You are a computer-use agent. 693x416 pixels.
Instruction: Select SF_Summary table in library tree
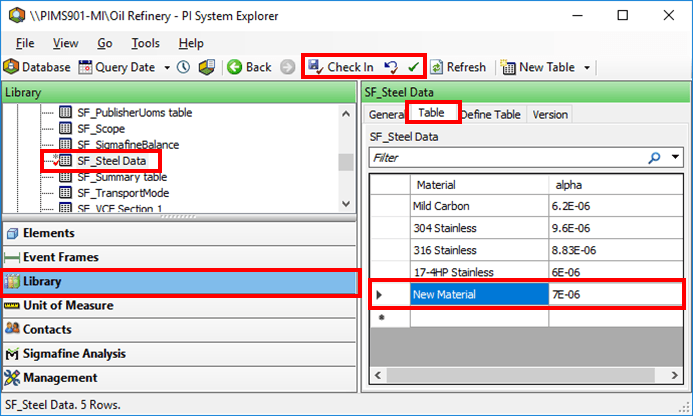tap(122, 177)
